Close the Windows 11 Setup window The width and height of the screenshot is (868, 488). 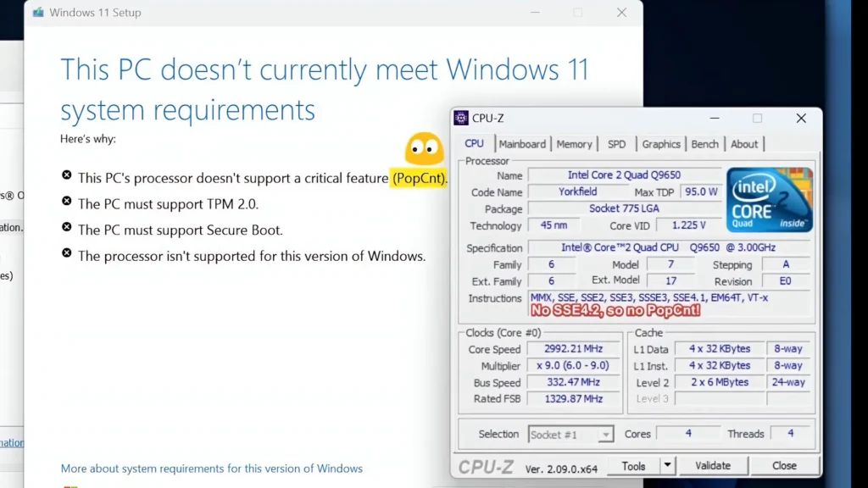(x=621, y=12)
